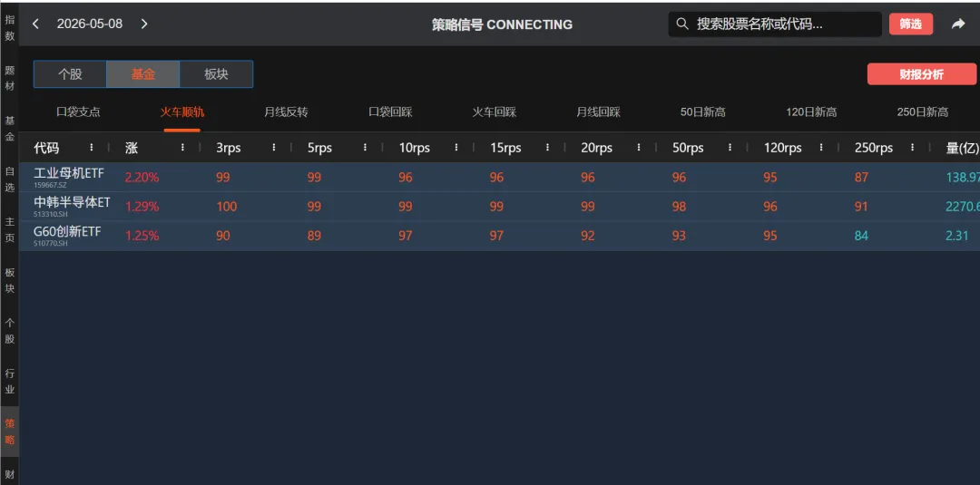Click the share arrow icon

[x=958, y=24]
